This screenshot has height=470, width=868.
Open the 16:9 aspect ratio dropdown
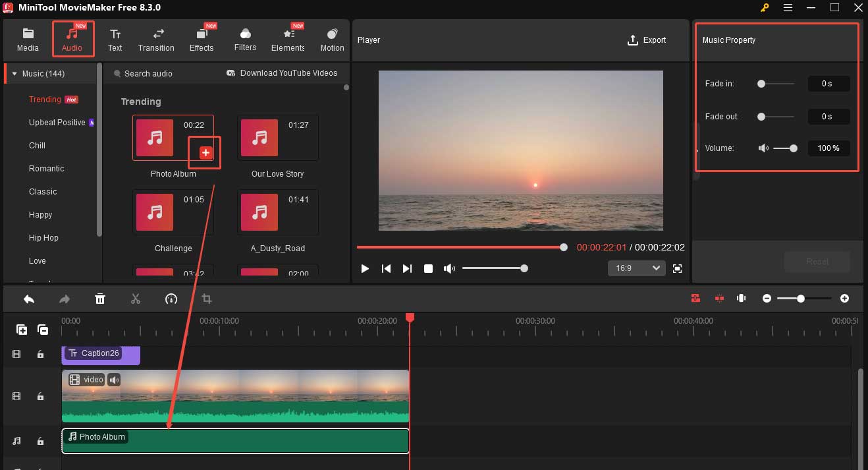636,268
